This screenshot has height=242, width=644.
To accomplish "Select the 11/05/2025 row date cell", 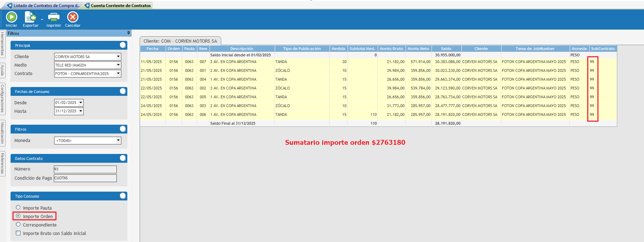I will click(153, 62).
